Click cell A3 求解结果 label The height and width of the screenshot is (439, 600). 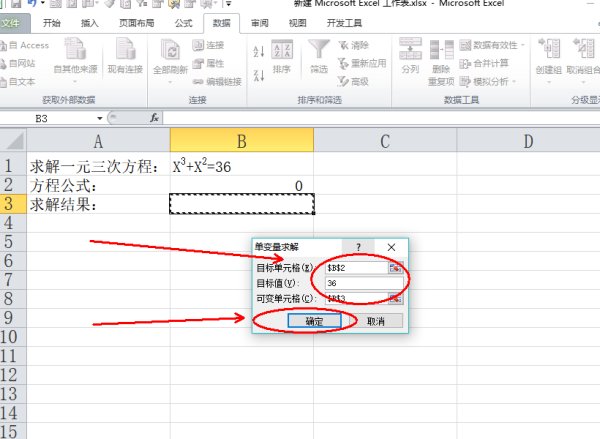98,204
